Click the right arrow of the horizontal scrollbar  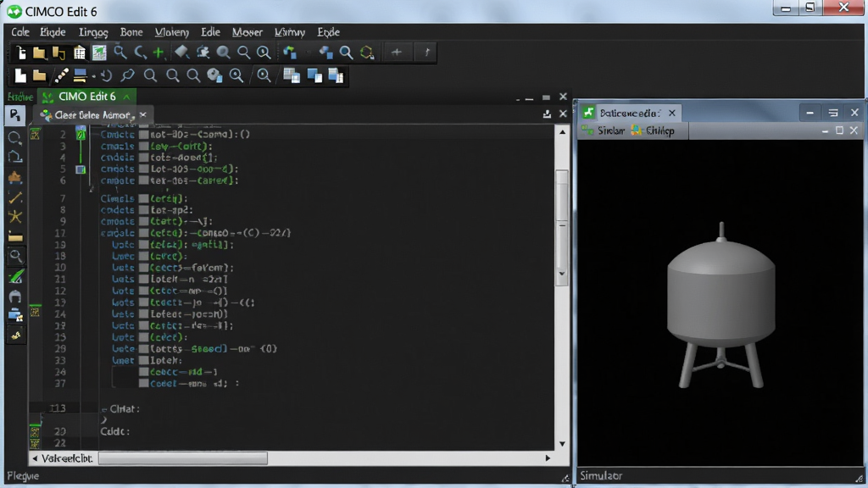548,458
